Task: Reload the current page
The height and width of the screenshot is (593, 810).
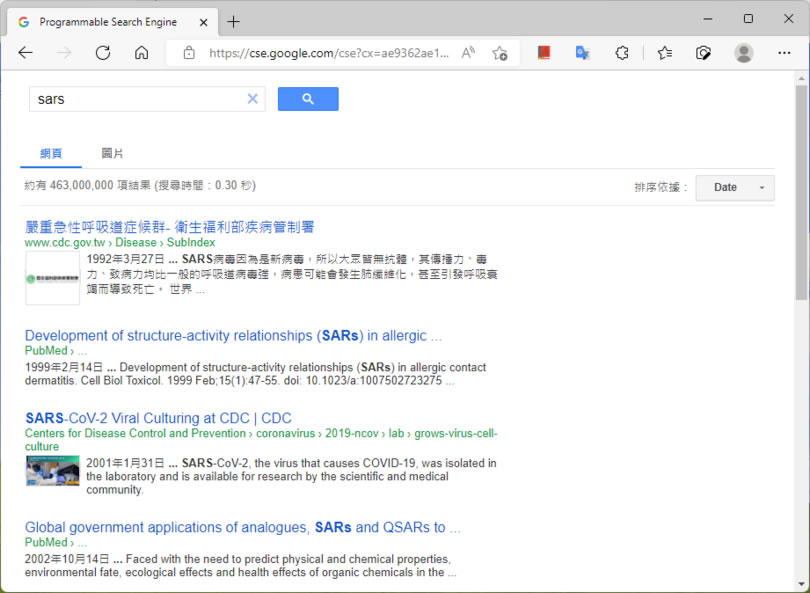Action: coord(103,53)
